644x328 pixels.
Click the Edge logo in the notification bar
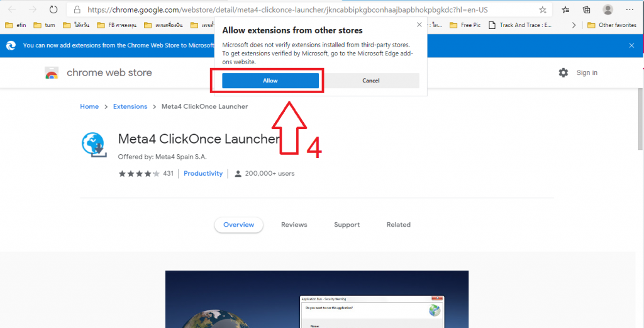tap(11, 45)
